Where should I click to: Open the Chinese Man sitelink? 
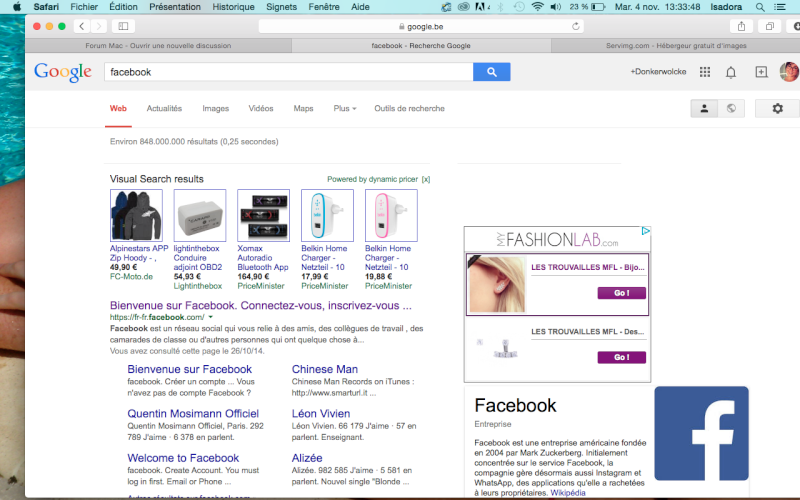324,369
